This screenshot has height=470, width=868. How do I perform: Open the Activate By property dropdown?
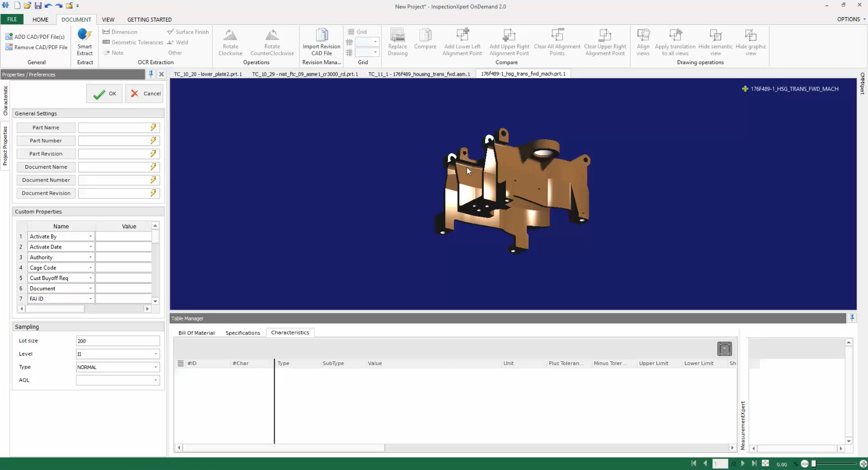click(x=89, y=236)
